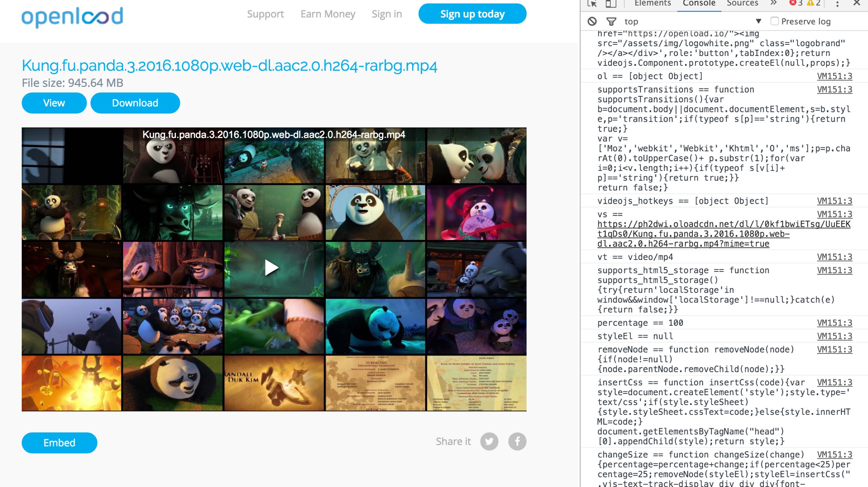Click the video title overlay text
Screen dimensions: 868x487
point(274,135)
